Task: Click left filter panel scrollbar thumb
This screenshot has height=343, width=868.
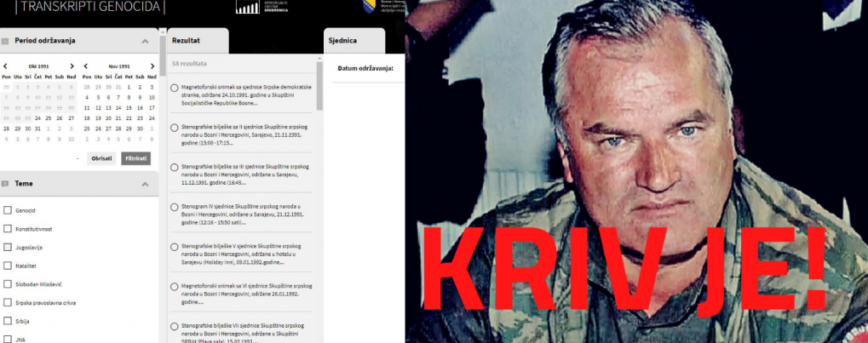Action: [162, 56]
